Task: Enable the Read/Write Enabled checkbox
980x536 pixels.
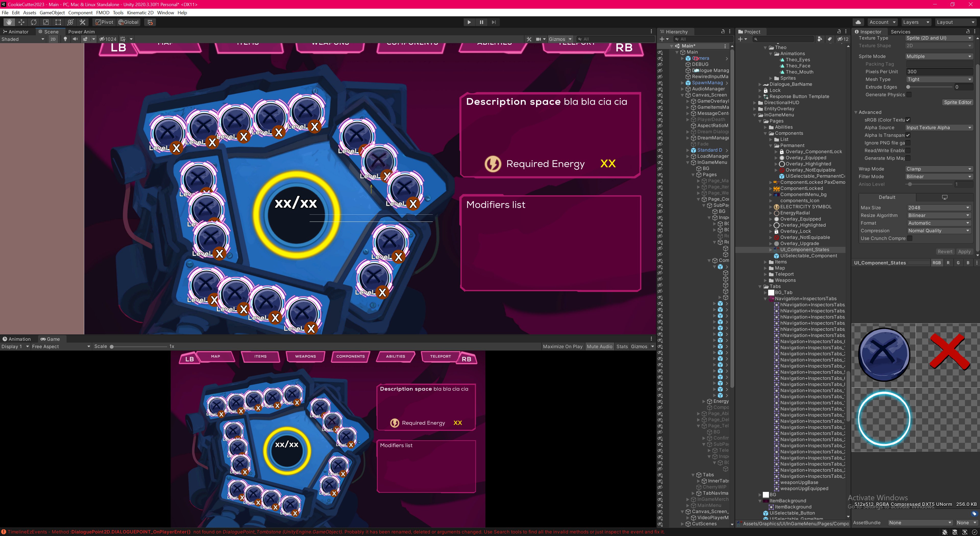Action: pos(908,151)
